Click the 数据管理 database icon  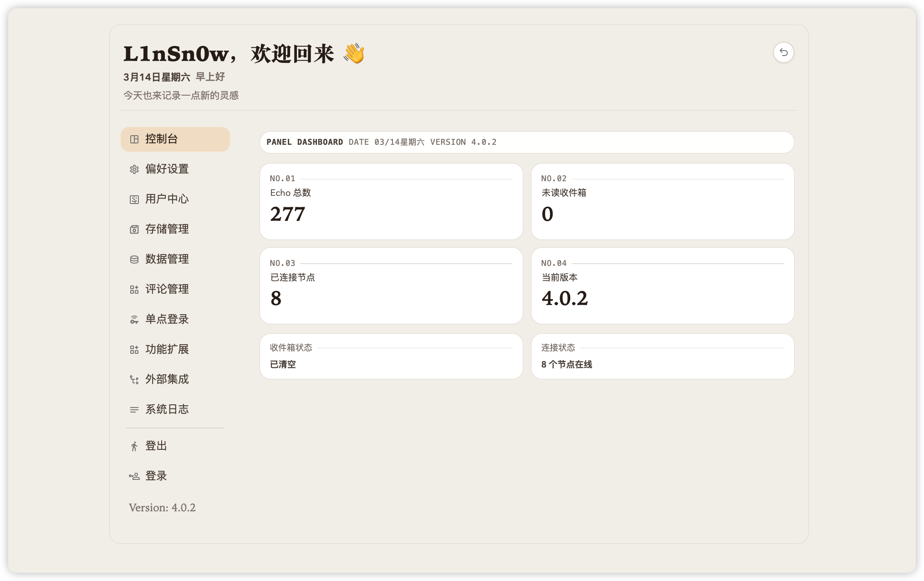[x=134, y=260]
